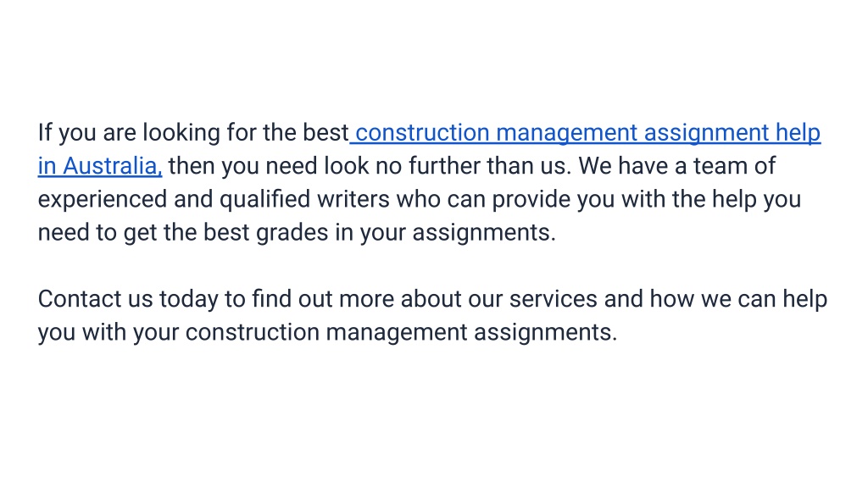Image resolution: width=868 pixels, height=488 pixels.
Task: Follow the 'in Australia,' link text
Action: 100,166
